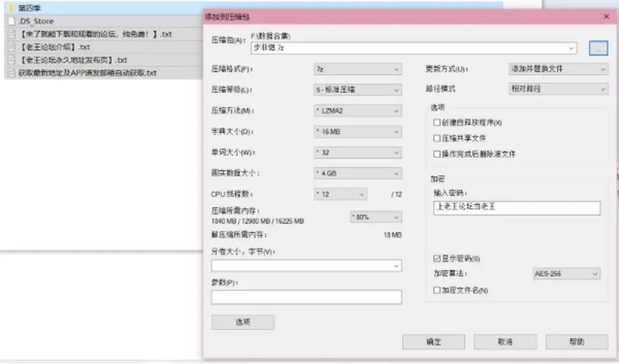This screenshot has height=364, width=619.
Task: Enable 压缩共享文件 checkbox
Action: click(437, 138)
